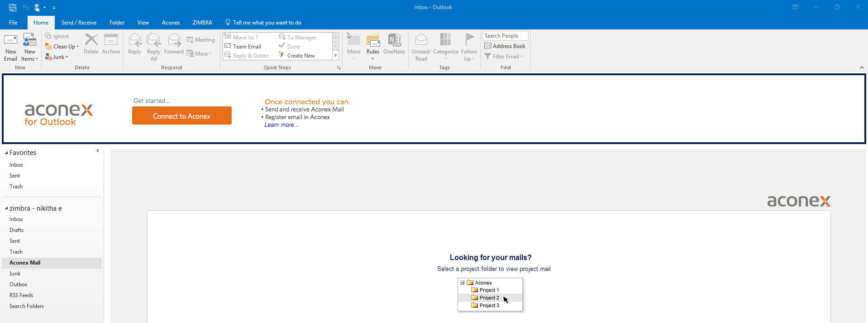Click the OneNote icon
This screenshot has height=323, width=868.
click(394, 40)
